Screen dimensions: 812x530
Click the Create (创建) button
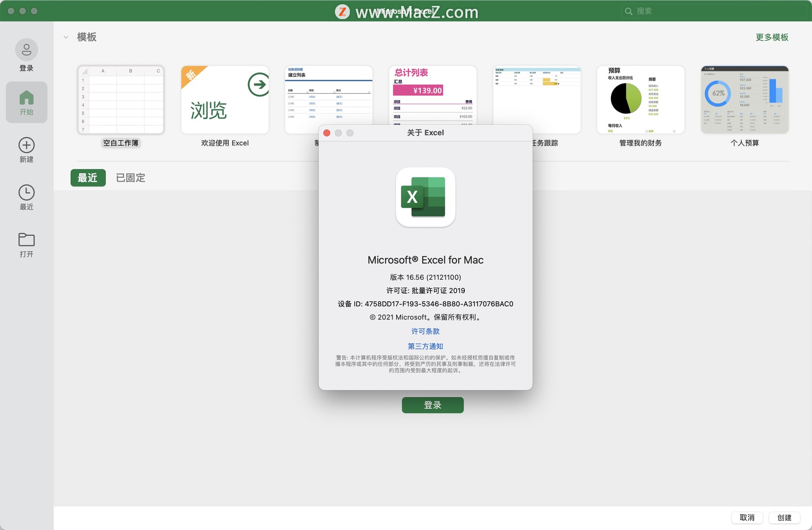(x=784, y=517)
